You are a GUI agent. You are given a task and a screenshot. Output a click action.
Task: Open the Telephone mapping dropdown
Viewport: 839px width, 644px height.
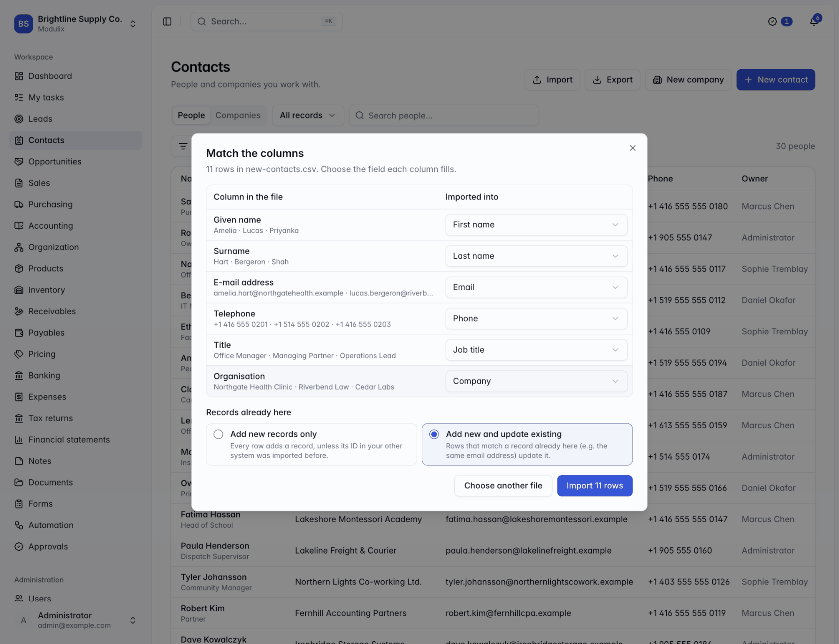(536, 319)
